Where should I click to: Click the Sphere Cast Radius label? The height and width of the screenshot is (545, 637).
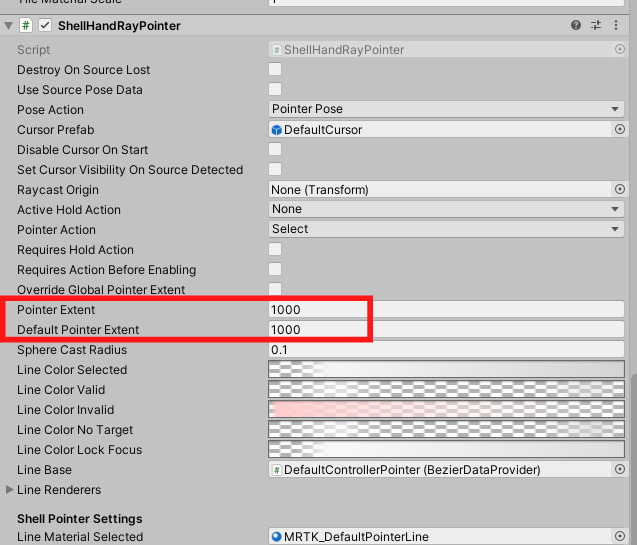pyautogui.click(x=72, y=350)
